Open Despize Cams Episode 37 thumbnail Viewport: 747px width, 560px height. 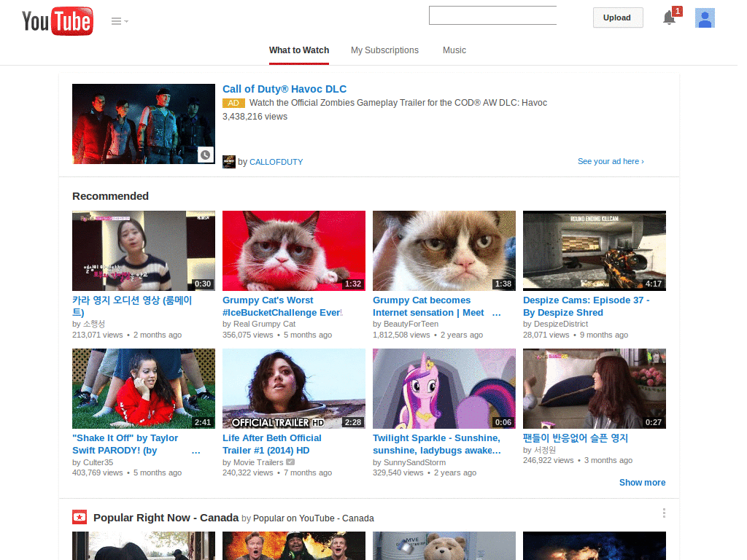[594, 251]
